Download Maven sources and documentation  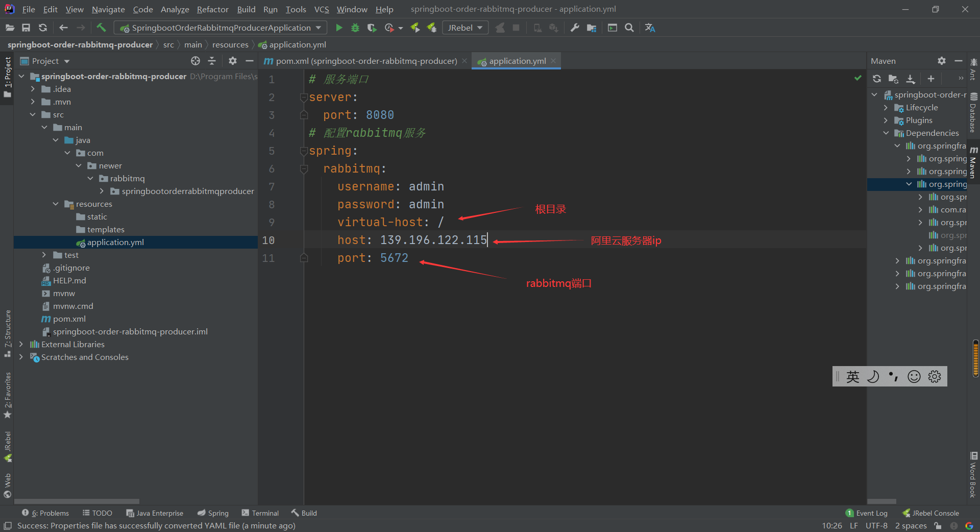[x=911, y=79]
